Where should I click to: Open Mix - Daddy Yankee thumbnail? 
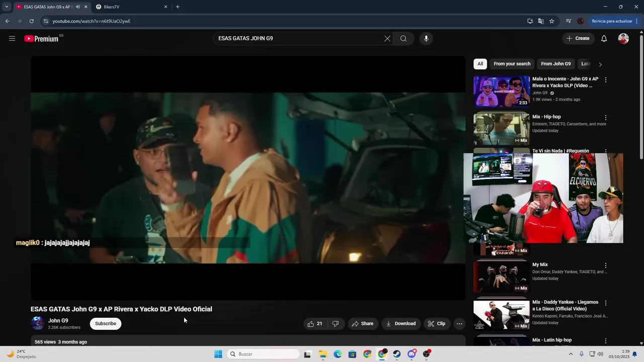(x=502, y=315)
